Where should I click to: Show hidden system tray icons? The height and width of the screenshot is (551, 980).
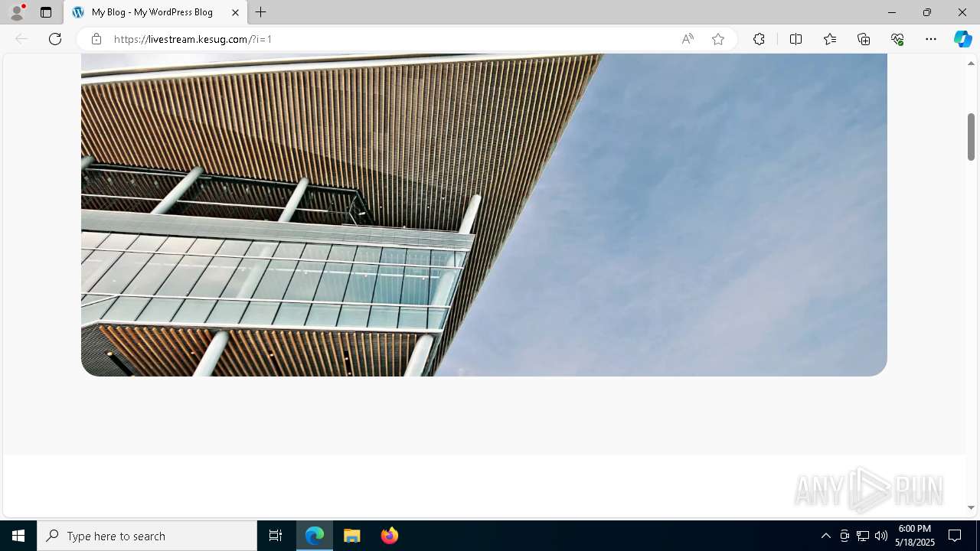tap(825, 536)
